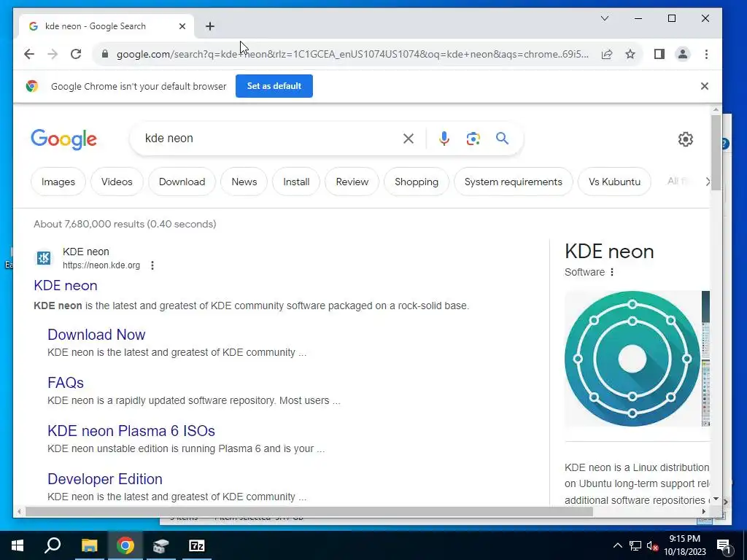Open the FAQs sitelink
This screenshot has height=560, width=747.
pos(66,382)
